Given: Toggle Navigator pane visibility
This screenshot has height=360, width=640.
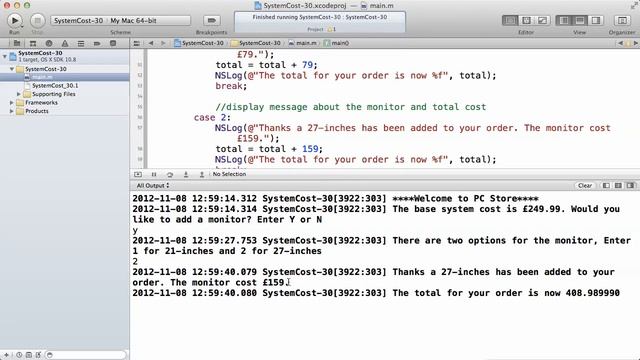Looking at the screenshot, I should point(564,20).
